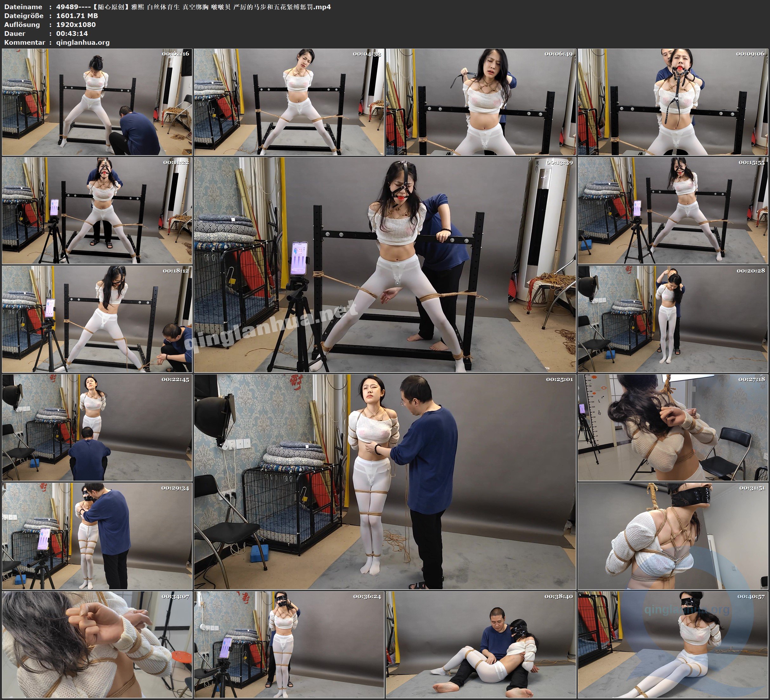Select the thumbnail at 00:18:12
Screen dimensions: 770x700
click(97, 319)
